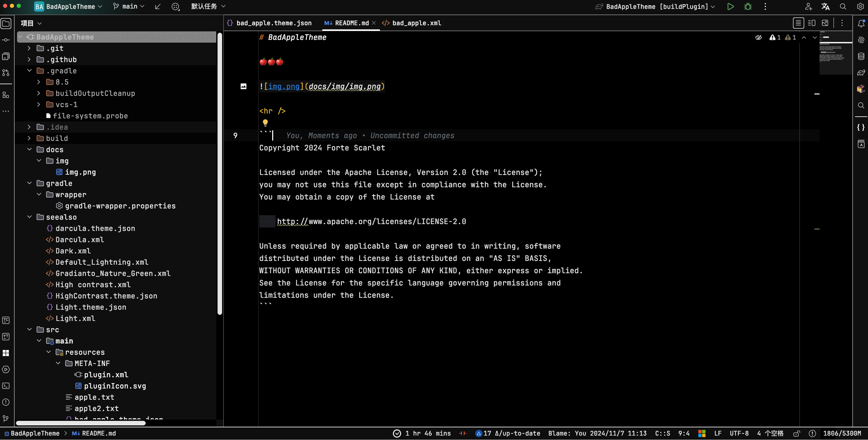Screen dimensions: 868x440
Task: Open the Git tool window icon
Action: tap(6, 419)
